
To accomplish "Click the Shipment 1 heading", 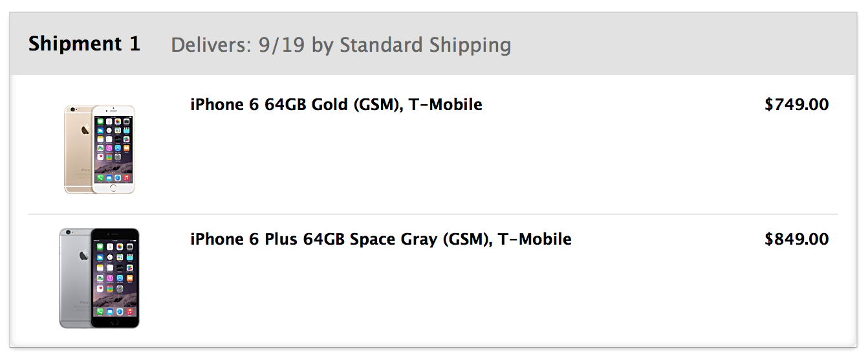I will pos(84,44).
